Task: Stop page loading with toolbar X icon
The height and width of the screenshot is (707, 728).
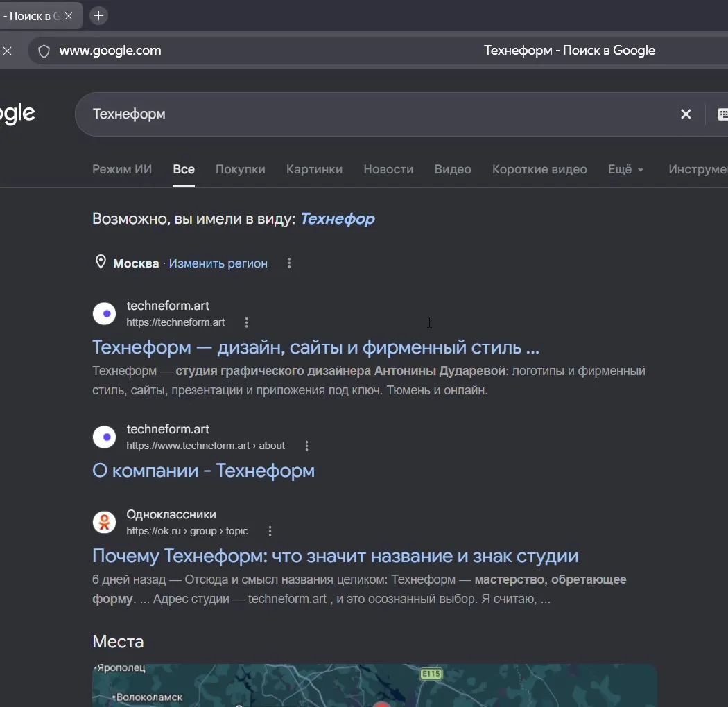Action: [8, 51]
